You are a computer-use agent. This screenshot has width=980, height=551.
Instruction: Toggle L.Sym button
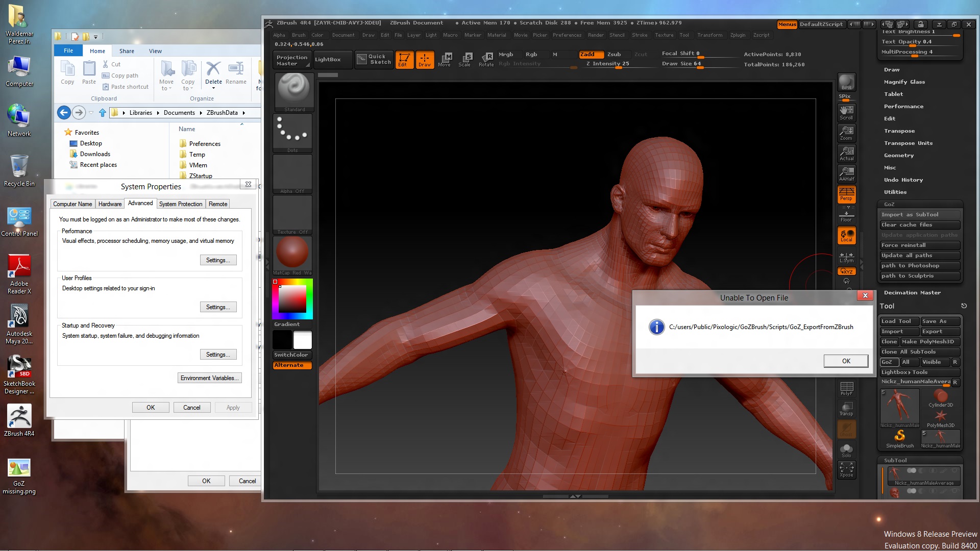(846, 258)
